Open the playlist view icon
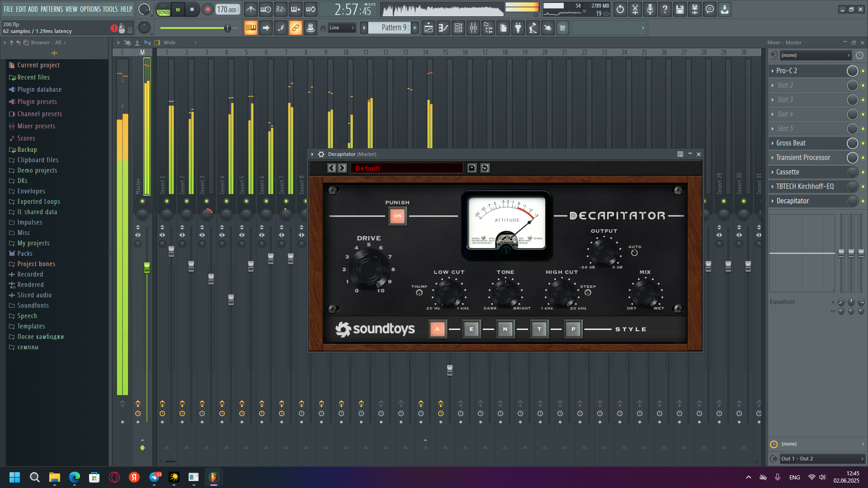The image size is (868, 488). click(x=429, y=28)
